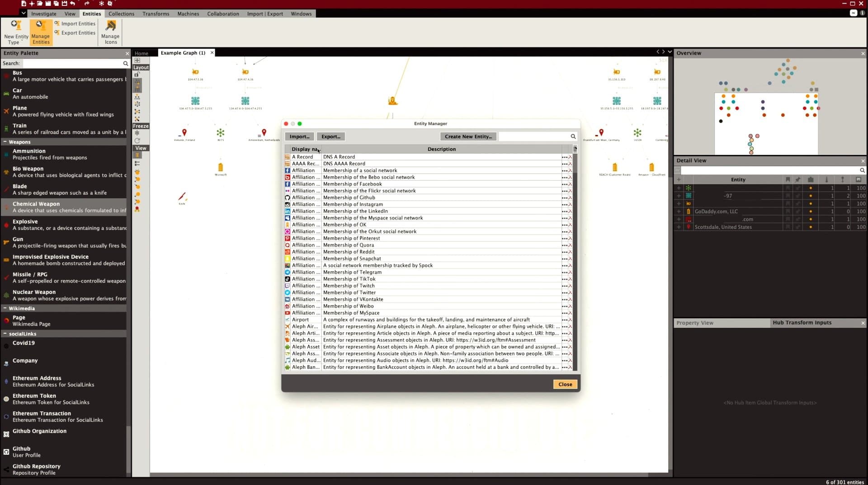The height and width of the screenshot is (485, 868).
Task: Click the redo arrow in title bar
Action: (87, 3)
